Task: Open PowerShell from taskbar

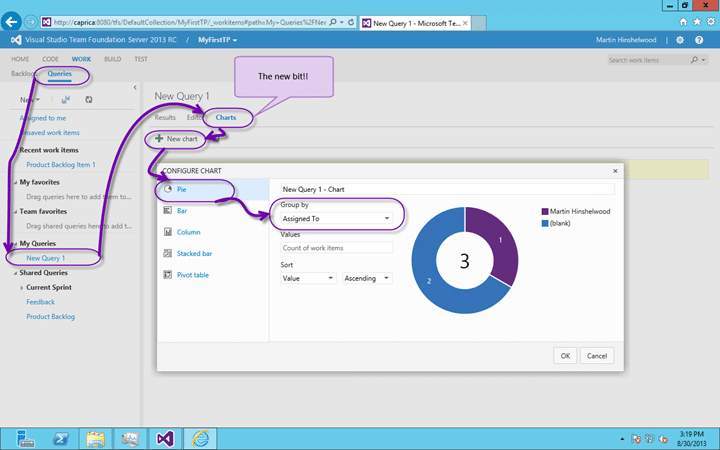Action: tap(61, 439)
